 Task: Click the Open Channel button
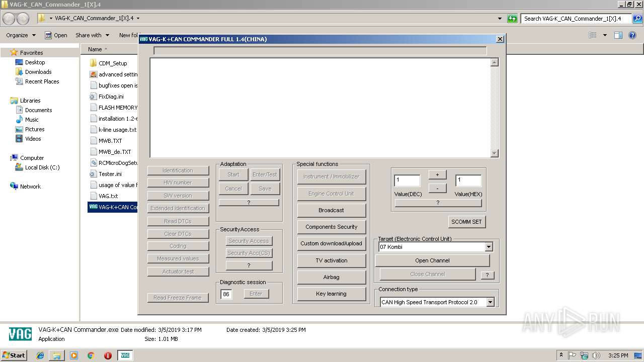click(432, 260)
